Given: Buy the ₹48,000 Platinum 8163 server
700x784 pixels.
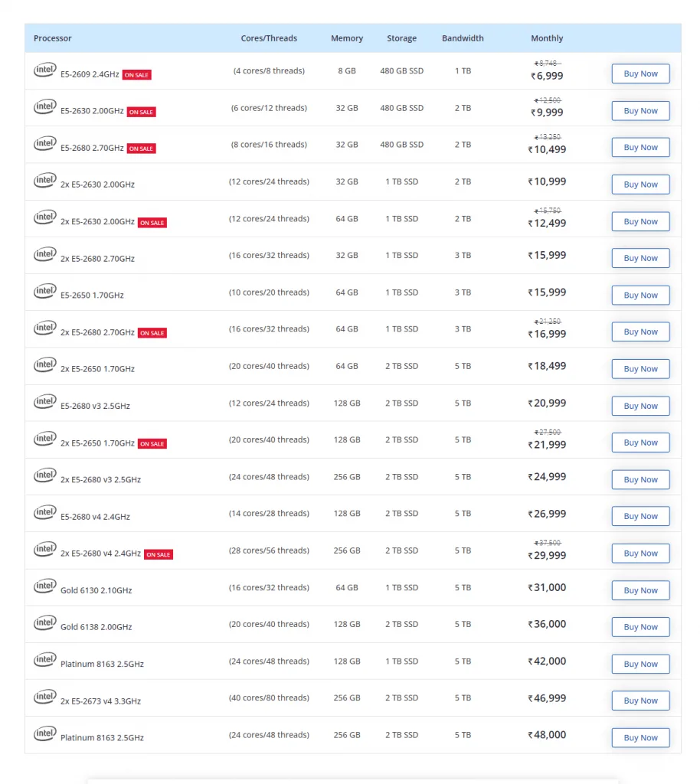Looking at the screenshot, I should [x=640, y=738].
